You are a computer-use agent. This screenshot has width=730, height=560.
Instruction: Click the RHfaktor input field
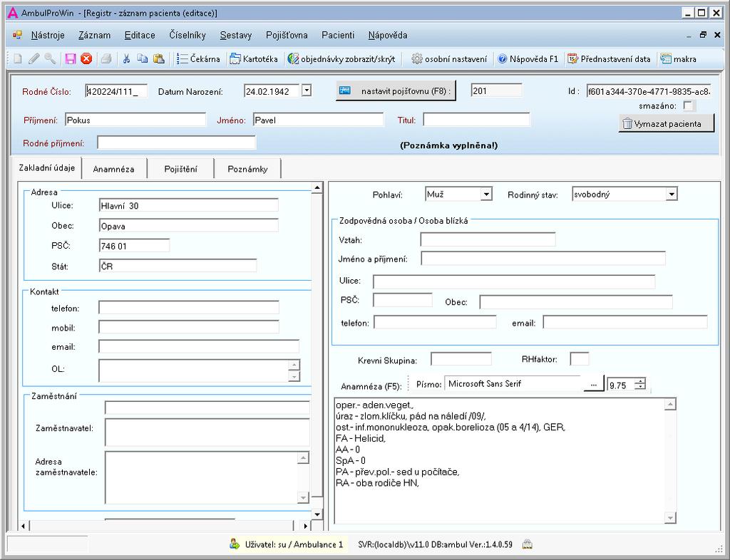click(x=579, y=359)
